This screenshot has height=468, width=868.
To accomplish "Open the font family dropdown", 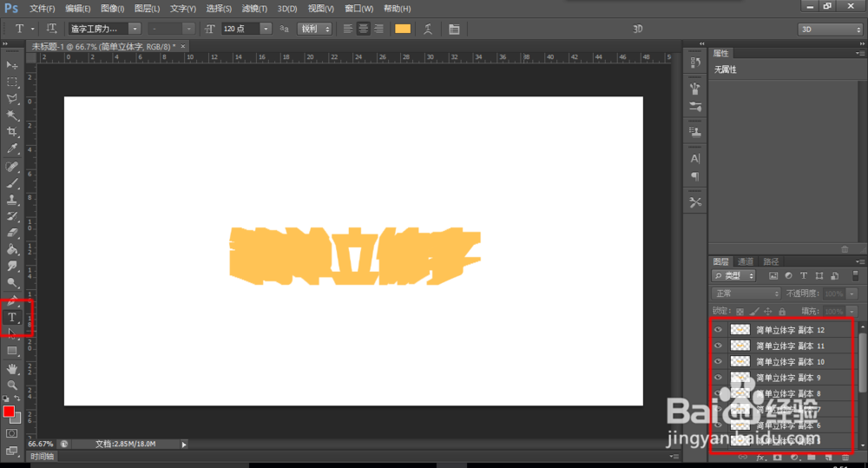I will (x=135, y=29).
